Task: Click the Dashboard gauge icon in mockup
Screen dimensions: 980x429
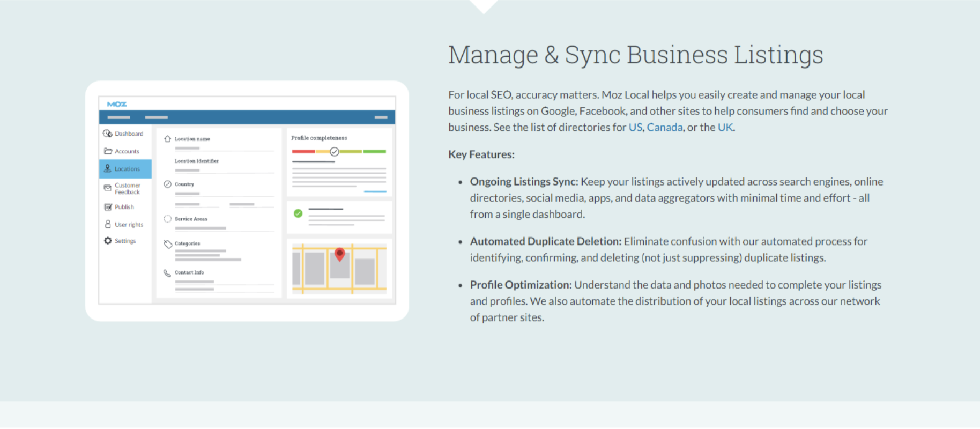Action: coord(107,134)
